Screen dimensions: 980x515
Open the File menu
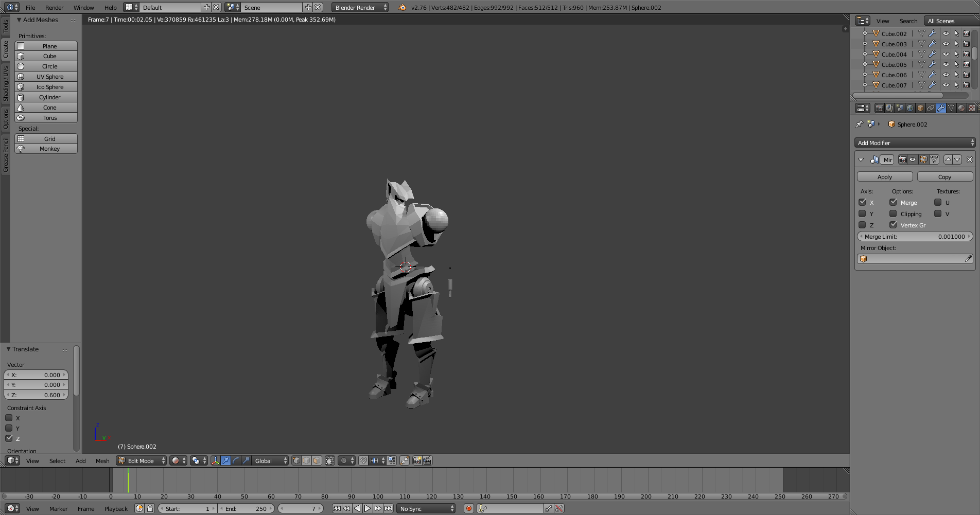click(30, 8)
